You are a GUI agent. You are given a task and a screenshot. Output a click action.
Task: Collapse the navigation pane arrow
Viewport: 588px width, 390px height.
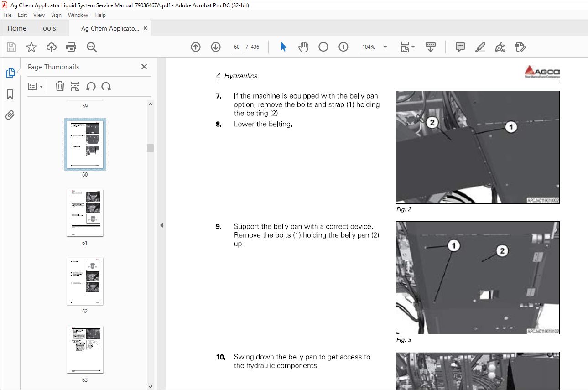tap(161, 225)
